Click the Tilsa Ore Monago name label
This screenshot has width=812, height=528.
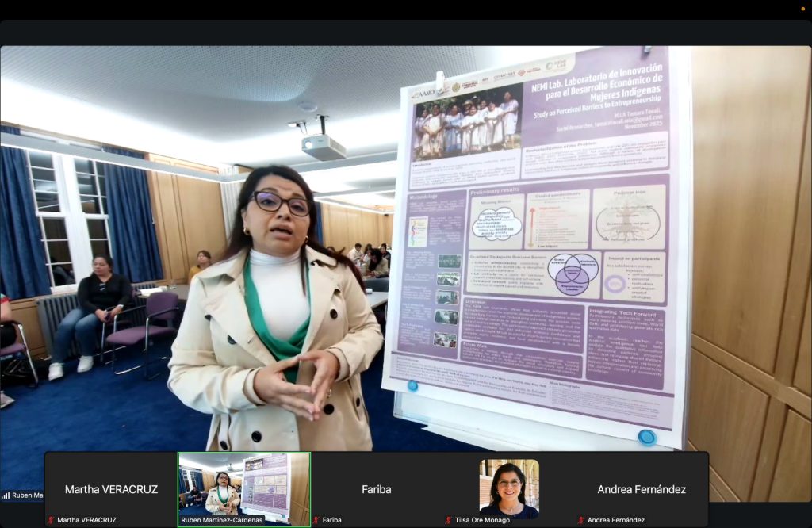point(483,520)
